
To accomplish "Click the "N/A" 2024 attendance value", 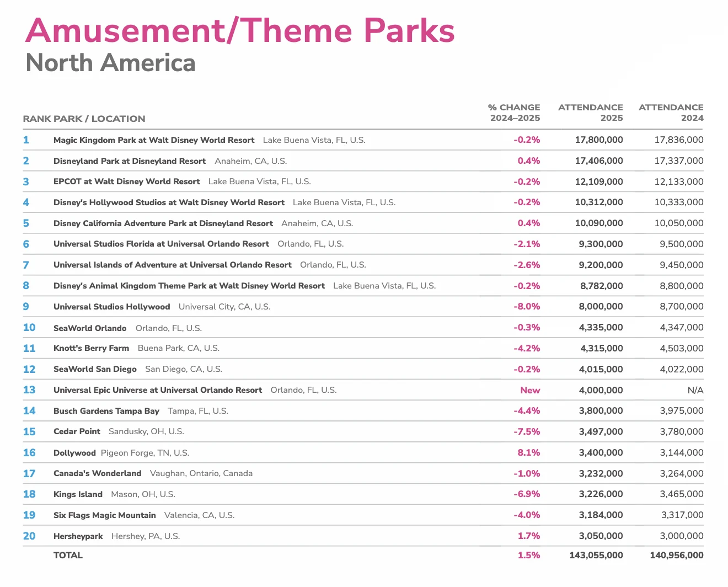I will (695, 390).
